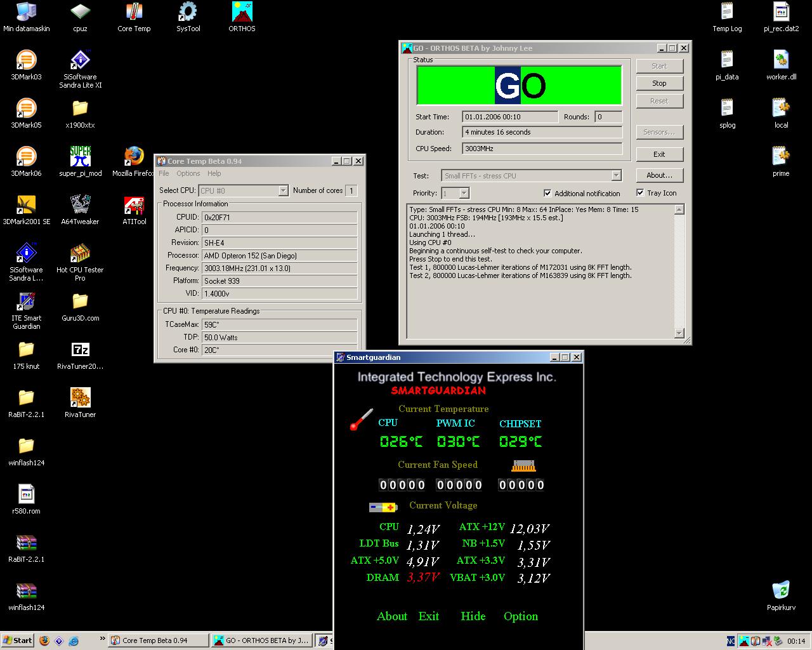Click the Start button in ORTHOS
The height and width of the screenshot is (650, 812).
click(659, 66)
